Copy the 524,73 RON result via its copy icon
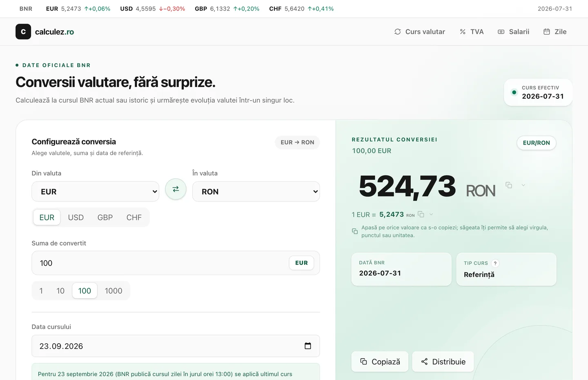The image size is (588, 380). (x=509, y=185)
